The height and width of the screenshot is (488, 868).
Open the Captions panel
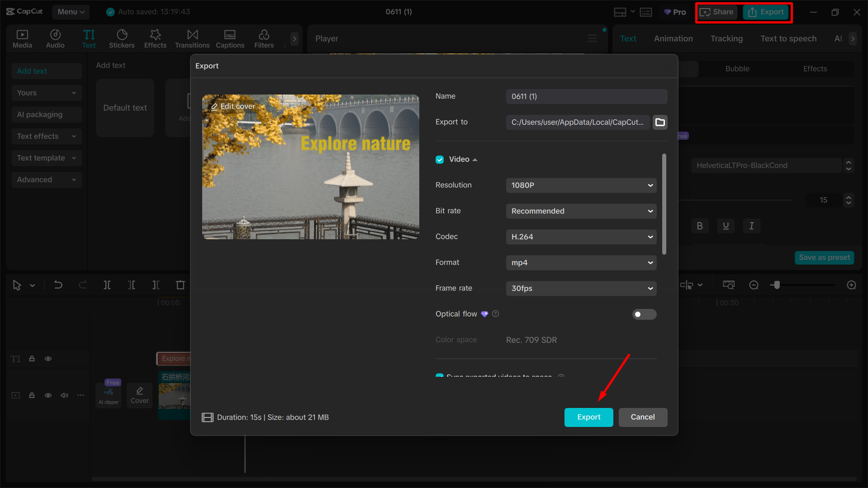click(230, 38)
